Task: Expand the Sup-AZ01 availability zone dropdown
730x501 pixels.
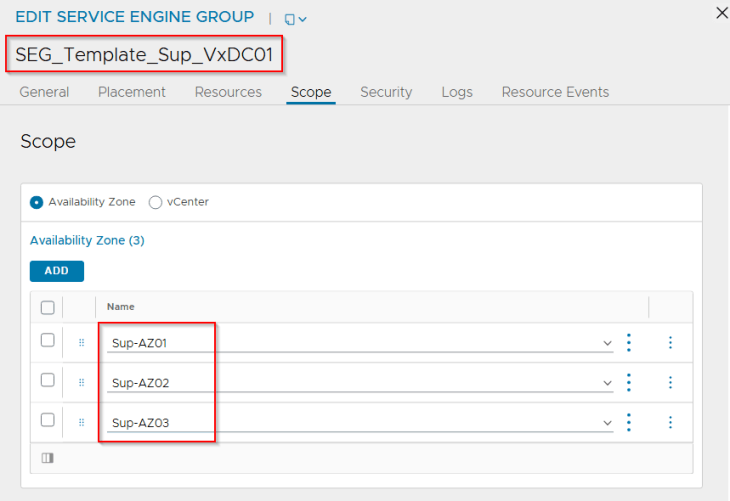Action: (x=607, y=343)
